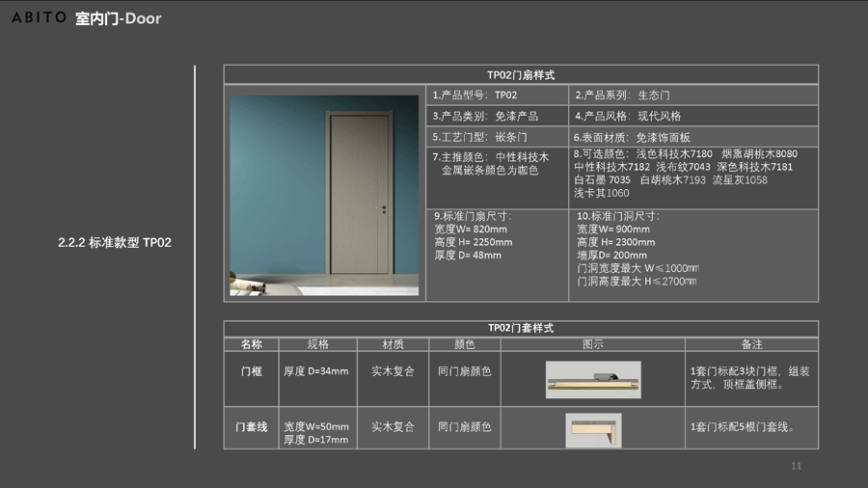The height and width of the screenshot is (488, 868).
Task: Click 金属嵌条颜色为咖色 line
Action: point(490,171)
